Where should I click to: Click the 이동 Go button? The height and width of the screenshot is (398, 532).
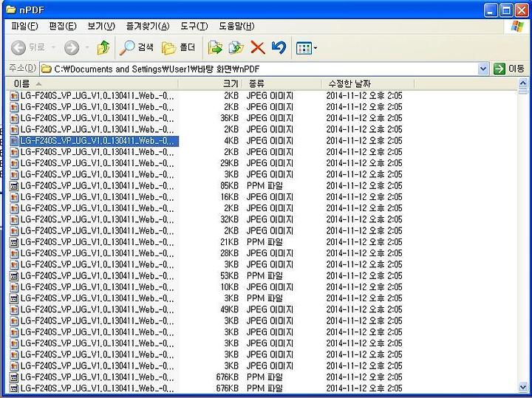coord(509,69)
